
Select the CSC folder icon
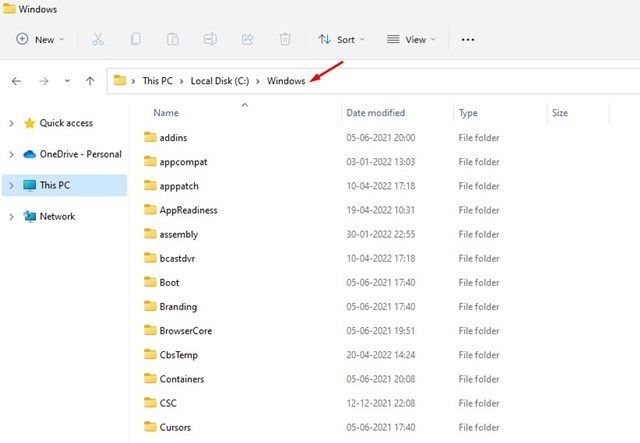150,403
